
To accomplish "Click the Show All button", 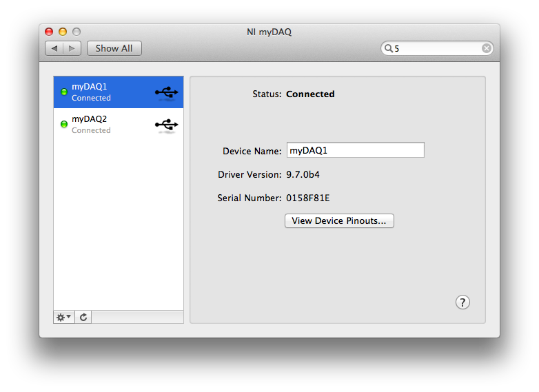I will click(114, 48).
